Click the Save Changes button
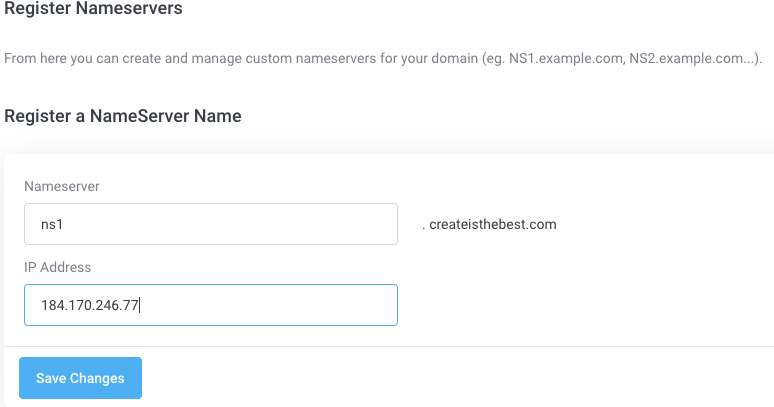This screenshot has height=407, width=774. click(x=80, y=378)
